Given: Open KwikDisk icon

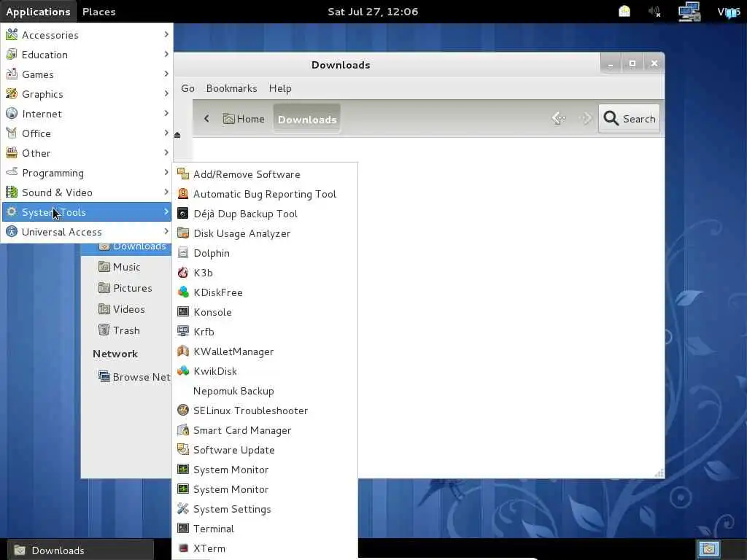Looking at the screenshot, I should tap(183, 371).
